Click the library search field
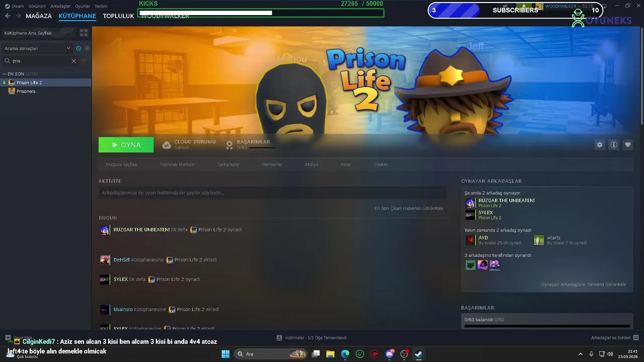Viewport: 644px width, 362px height. pos(40,61)
